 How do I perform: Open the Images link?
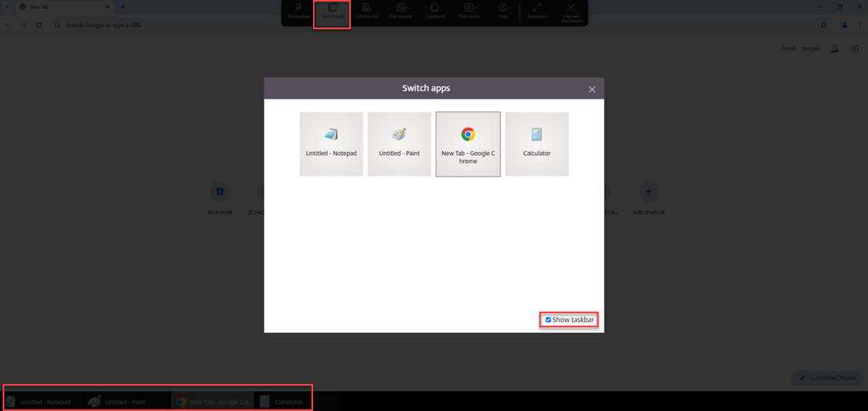click(810, 49)
